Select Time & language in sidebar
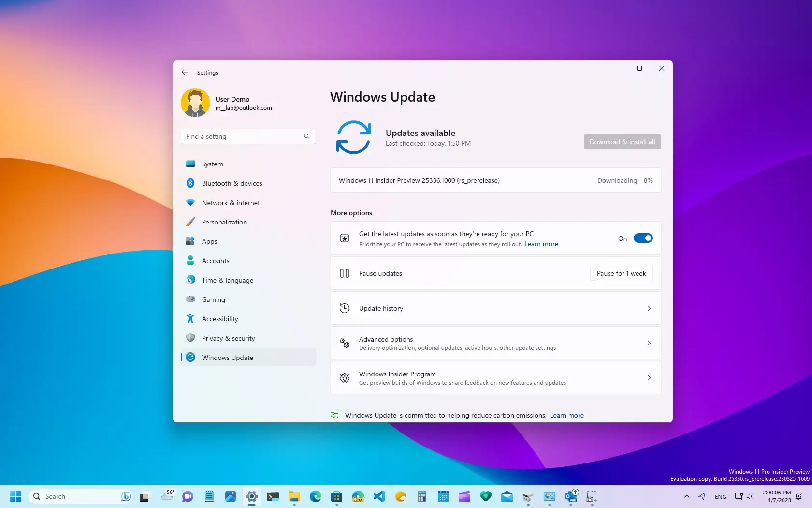 227,280
